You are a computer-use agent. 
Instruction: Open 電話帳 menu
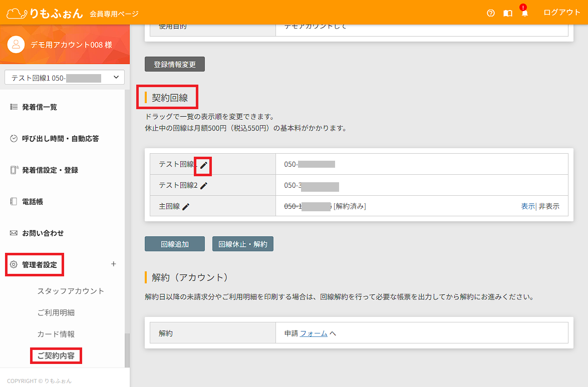(x=32, y=201)
